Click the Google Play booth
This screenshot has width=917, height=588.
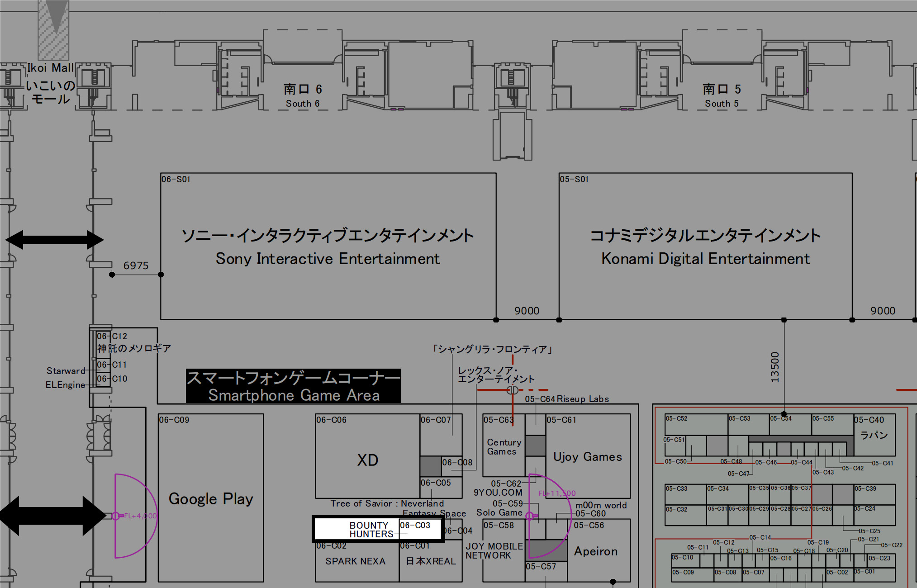click(x=211, y=498)
